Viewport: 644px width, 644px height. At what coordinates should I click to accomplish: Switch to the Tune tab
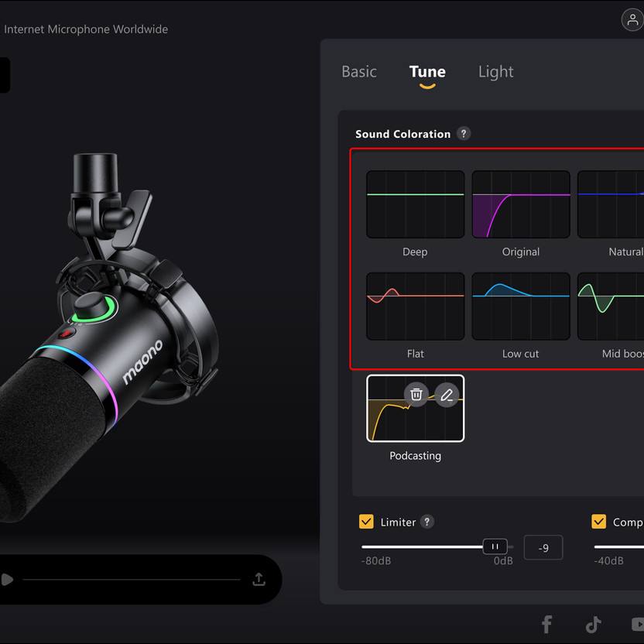[427, 71]
